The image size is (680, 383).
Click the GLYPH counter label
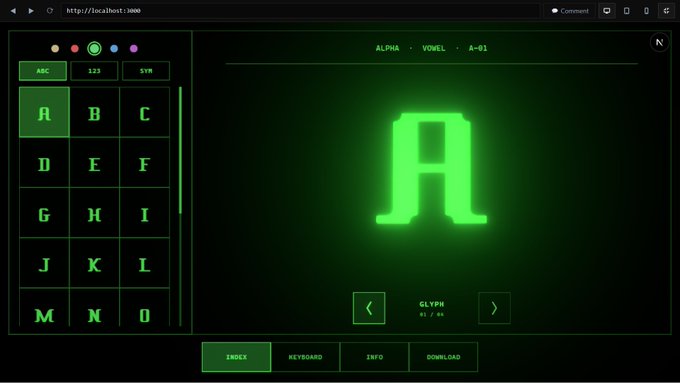[x=432, y=304]
